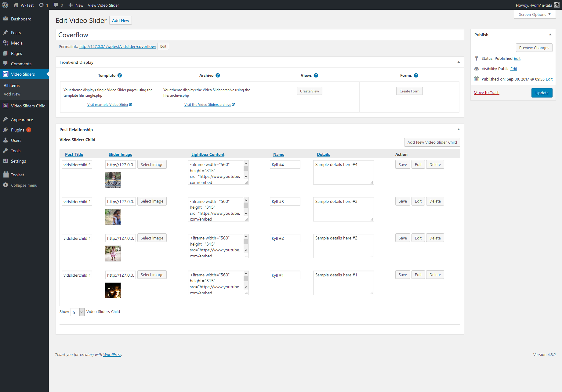Expand the Screen Options dropdown

[x=535, y=14]
